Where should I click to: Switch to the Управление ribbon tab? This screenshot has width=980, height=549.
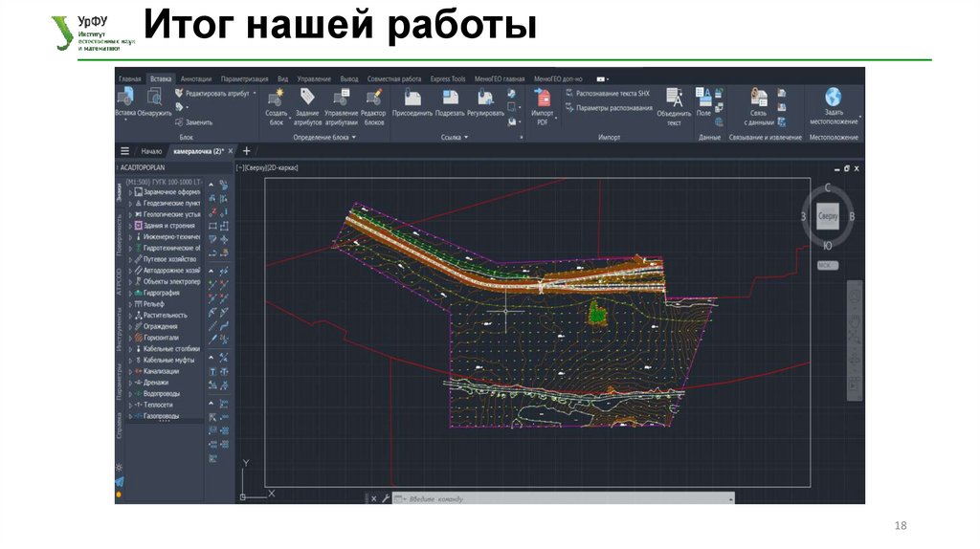click(x=314, y=78)
